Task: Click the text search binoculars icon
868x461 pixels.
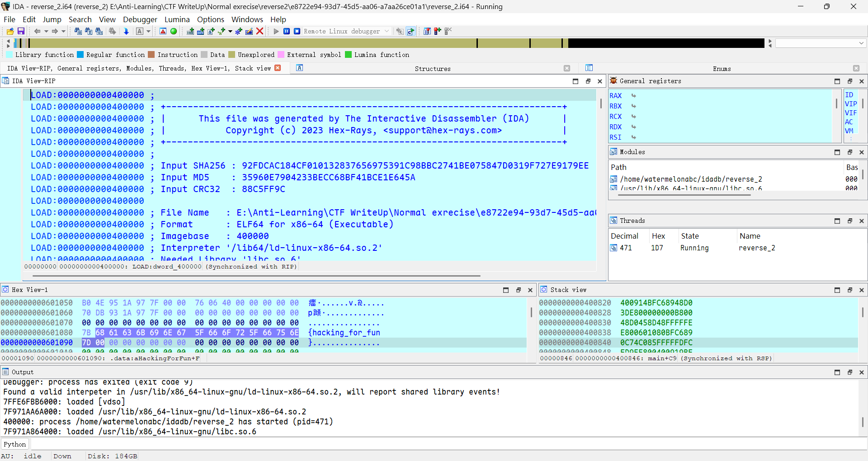Action: point(89,31)
